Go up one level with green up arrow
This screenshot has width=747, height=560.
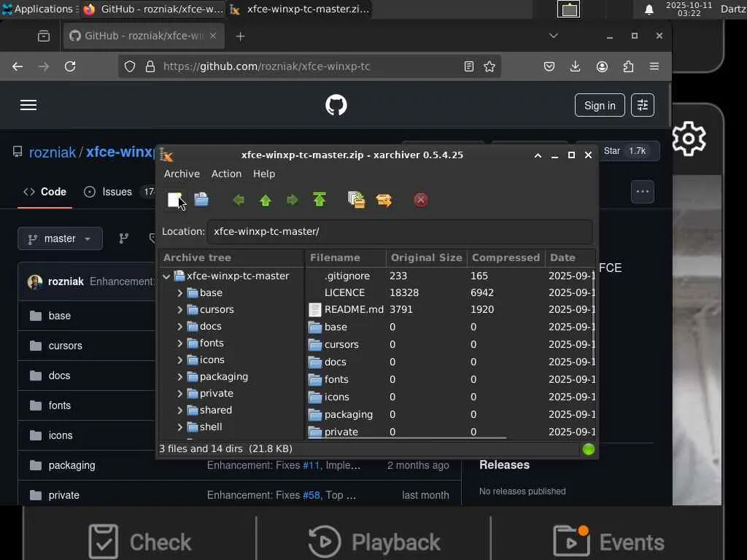[266, 200]
